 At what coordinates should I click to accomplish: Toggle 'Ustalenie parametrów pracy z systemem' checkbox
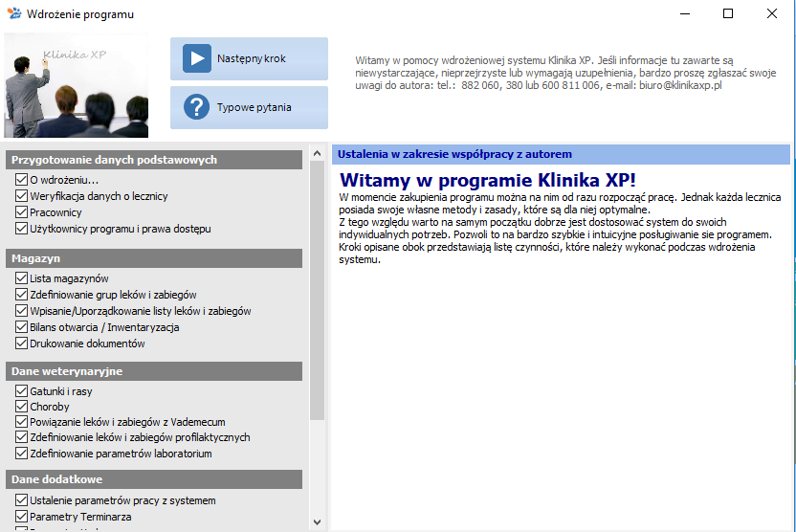21,500
